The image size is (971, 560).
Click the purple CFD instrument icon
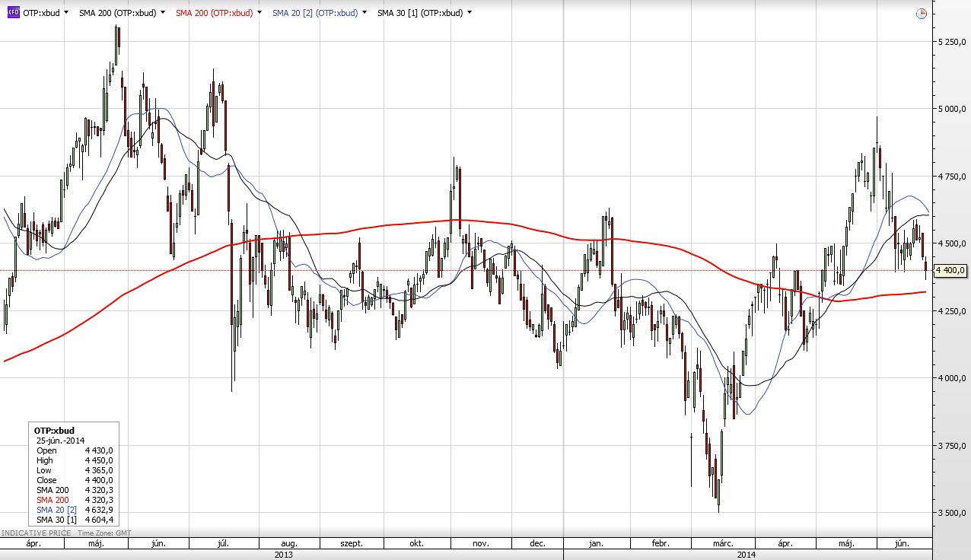pos(13,13)
